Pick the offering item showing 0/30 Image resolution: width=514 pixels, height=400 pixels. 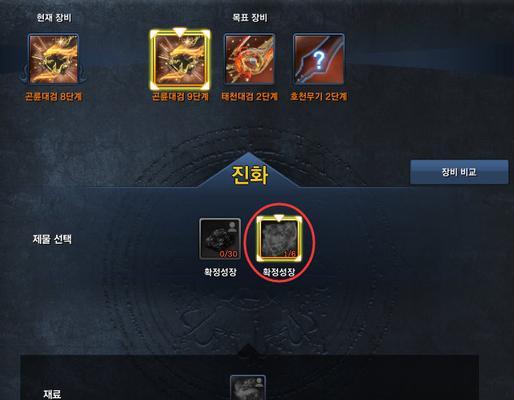tap(220, 239)
